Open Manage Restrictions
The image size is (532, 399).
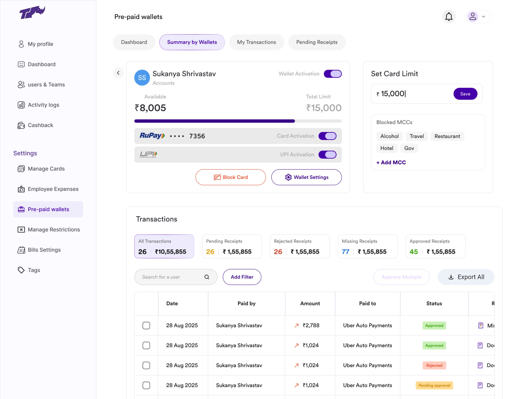click(49, 229)
